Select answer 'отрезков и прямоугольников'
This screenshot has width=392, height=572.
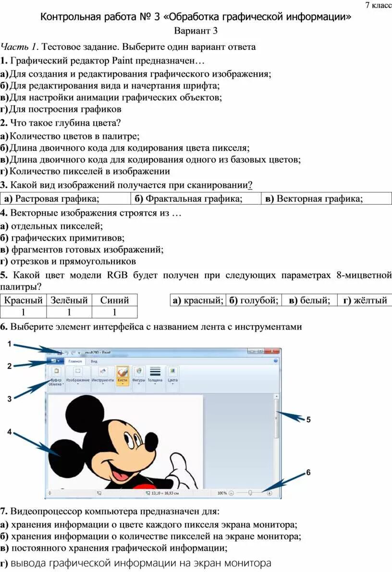(68, 261)
